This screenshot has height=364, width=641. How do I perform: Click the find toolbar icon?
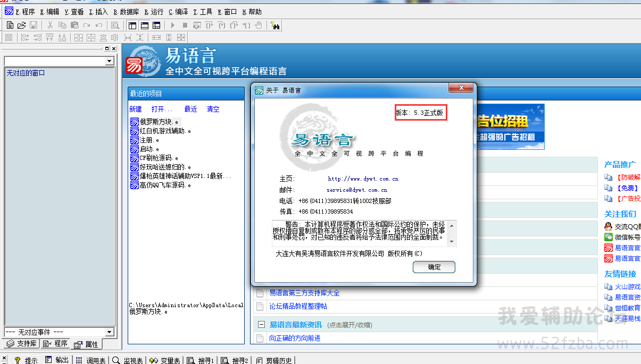coord(115,25)
